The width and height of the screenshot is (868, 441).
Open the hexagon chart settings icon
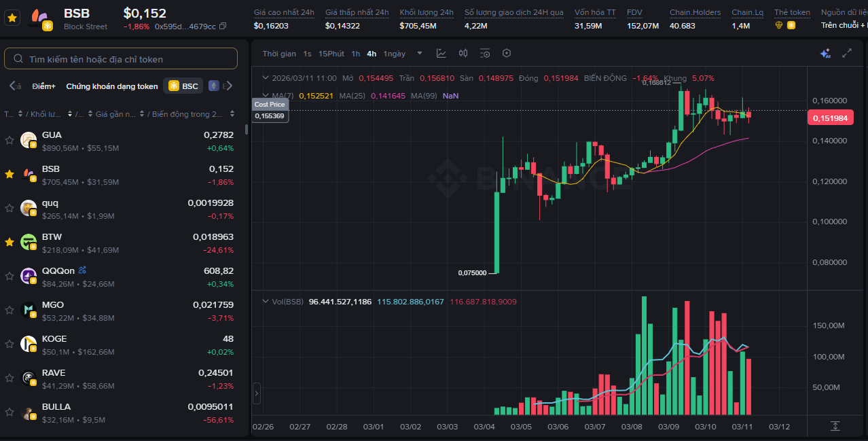coord(507,54)
